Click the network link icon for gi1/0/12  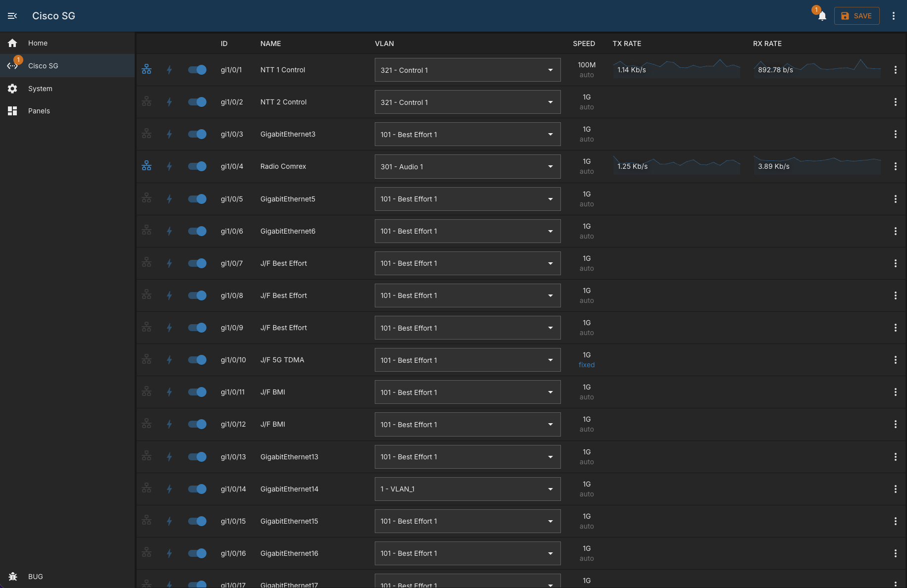tap(147, 424)
